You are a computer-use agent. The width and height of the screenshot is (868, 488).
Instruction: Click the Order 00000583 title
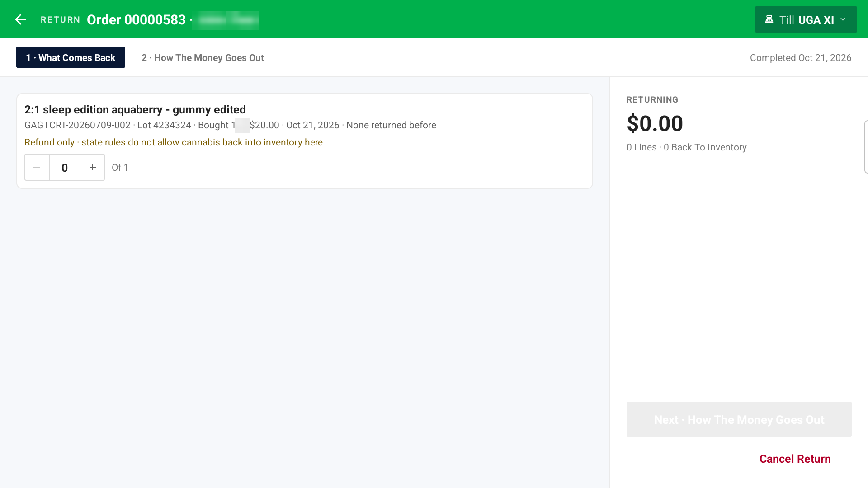point(136,20)
